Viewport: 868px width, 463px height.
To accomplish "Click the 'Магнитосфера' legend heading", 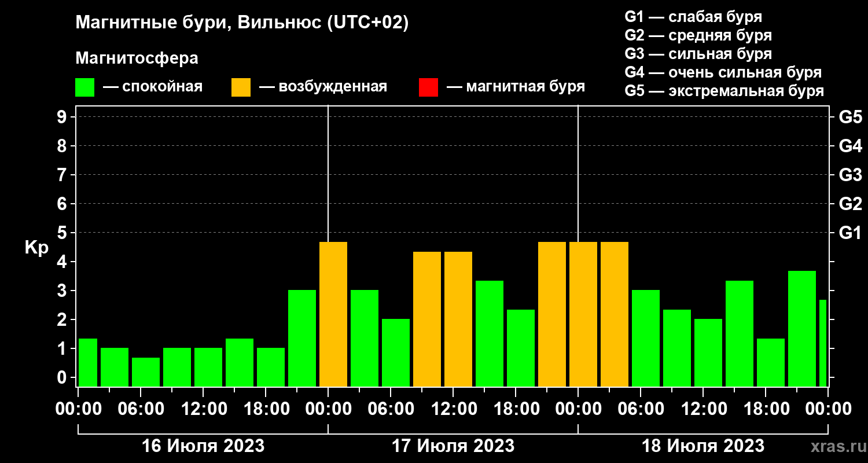I will 137,58.
